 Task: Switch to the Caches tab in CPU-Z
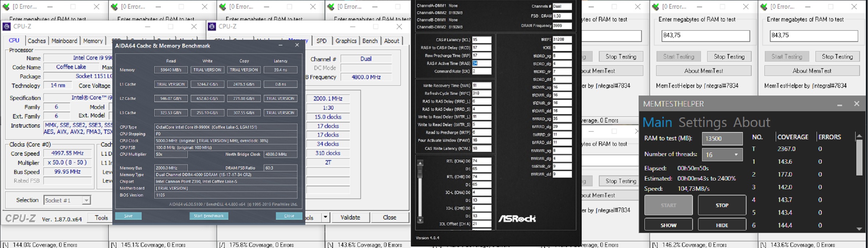click(37, 41)
